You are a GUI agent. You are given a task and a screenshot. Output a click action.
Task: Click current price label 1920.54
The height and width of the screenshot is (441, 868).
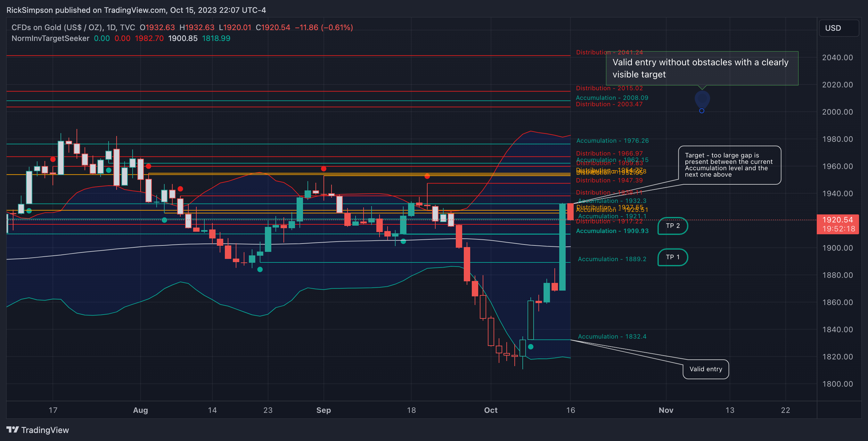837,220
